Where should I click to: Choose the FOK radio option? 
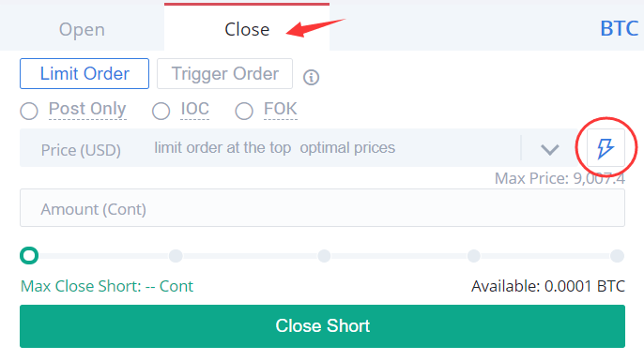[x=244, y=111]
